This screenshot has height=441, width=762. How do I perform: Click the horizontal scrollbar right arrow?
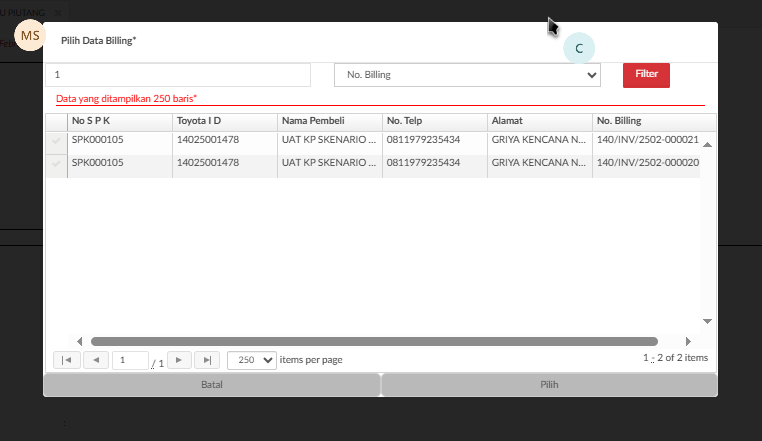coord(688,341)
